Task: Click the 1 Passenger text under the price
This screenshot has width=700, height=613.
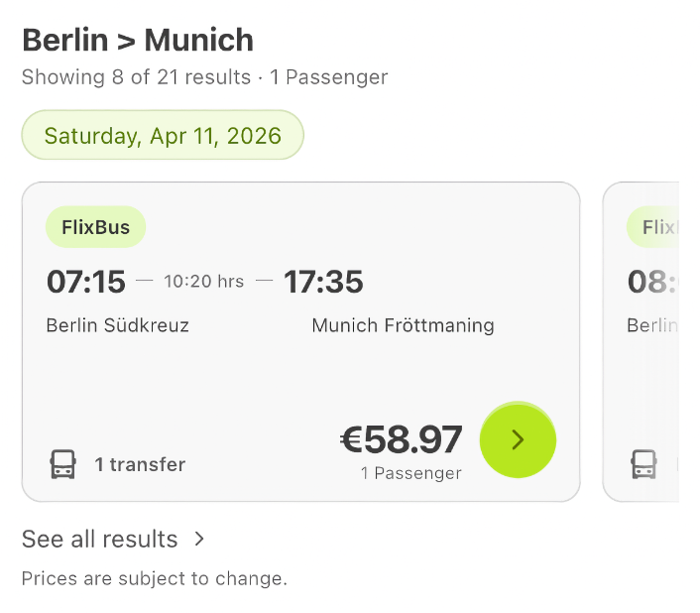Action: coord(410,473)
